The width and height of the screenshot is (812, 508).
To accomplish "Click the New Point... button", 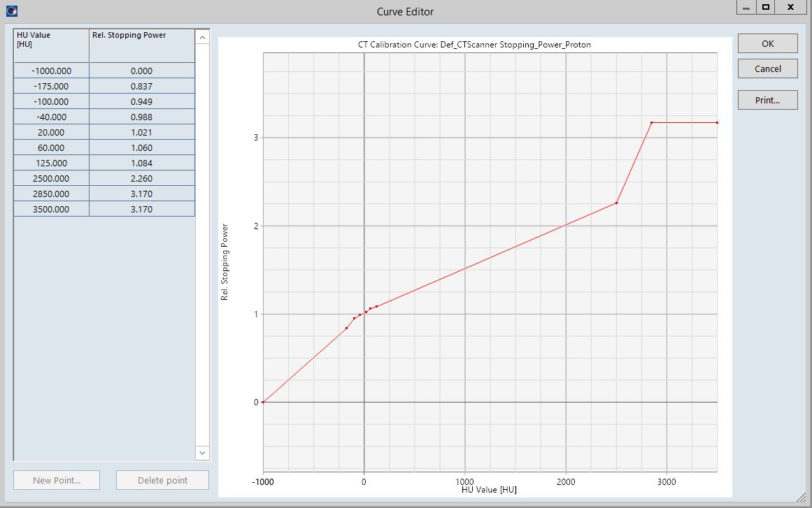I will (57, 480).
